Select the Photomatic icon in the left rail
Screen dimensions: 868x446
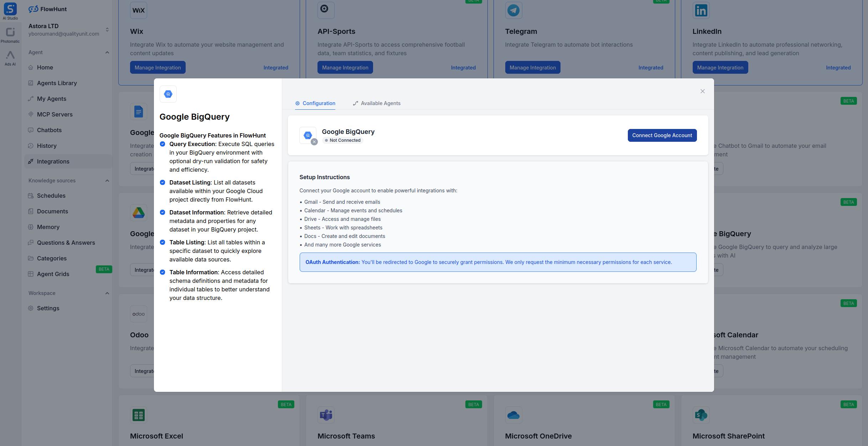click(x=10, y=32)
